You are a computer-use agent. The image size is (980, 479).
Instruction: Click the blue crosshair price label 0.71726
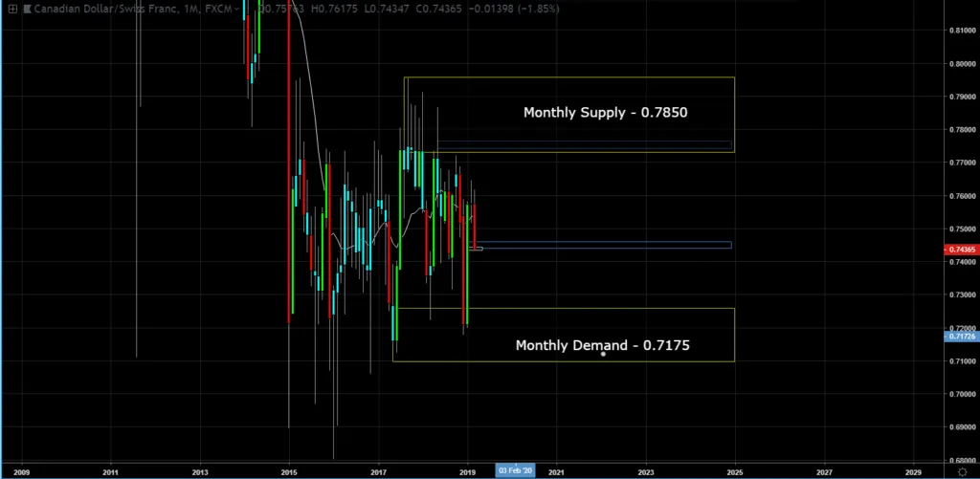(961, 337)
